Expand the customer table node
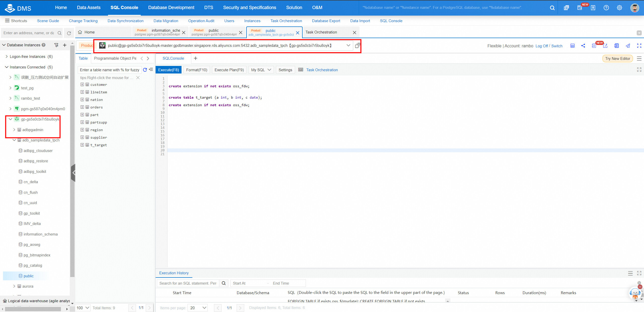 (x=82, y=85)
